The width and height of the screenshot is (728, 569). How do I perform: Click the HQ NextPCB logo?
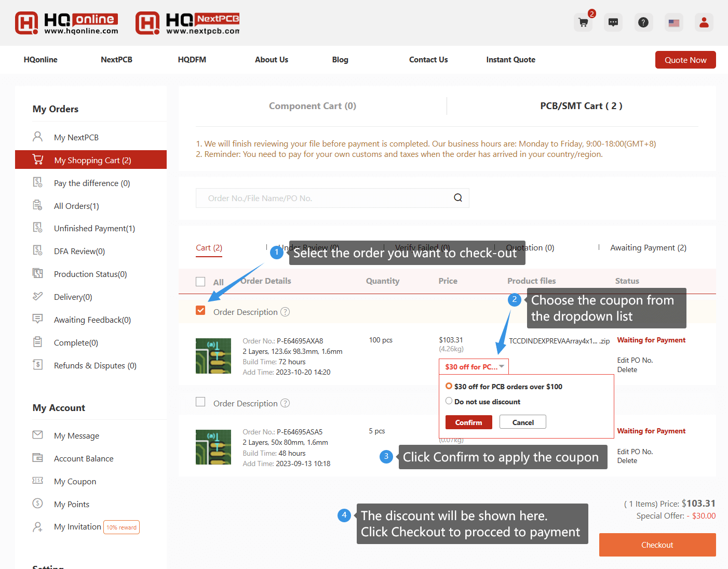pyautogui.click(x=187, y=23)
